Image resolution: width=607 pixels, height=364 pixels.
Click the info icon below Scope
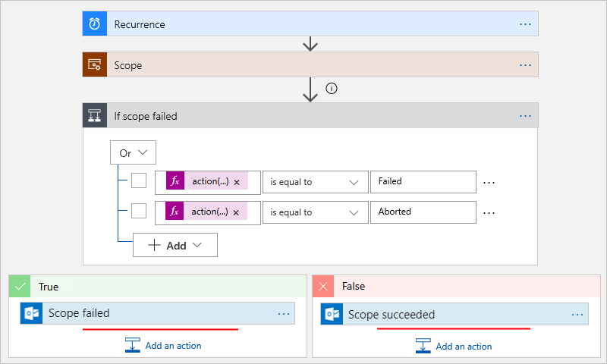(331, 88)
